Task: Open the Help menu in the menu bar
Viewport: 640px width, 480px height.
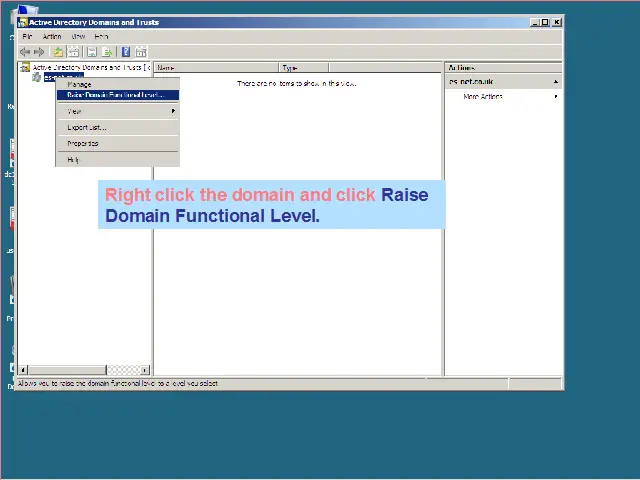Action: coord(101,36)
